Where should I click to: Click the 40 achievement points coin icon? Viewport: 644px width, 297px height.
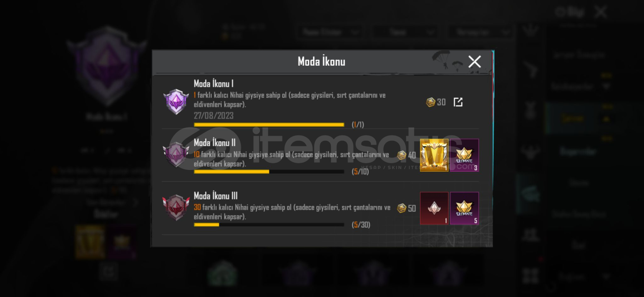[401, 155]
